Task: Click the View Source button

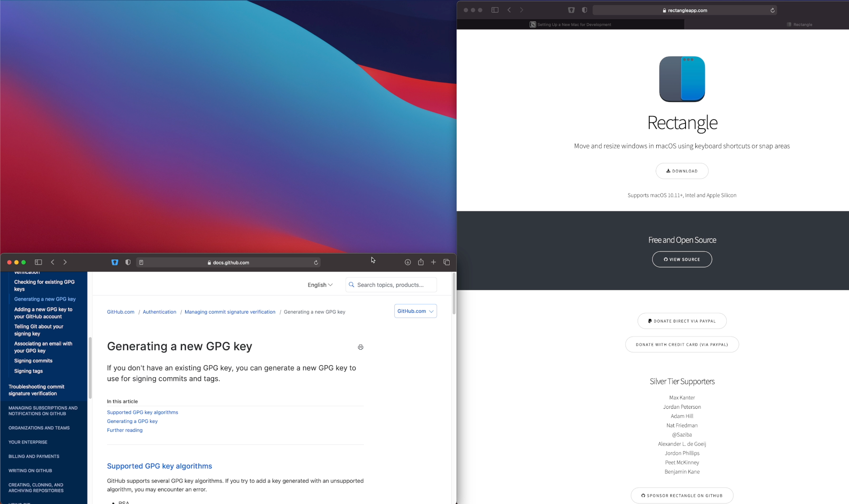Action: tap(682, 259)
